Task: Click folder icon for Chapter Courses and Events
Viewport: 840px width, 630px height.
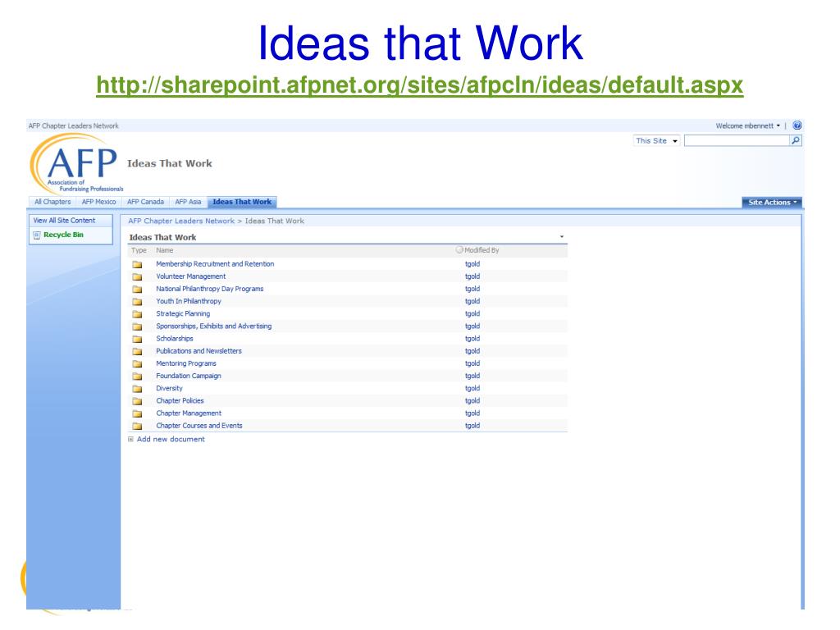Action: point(138,426)
